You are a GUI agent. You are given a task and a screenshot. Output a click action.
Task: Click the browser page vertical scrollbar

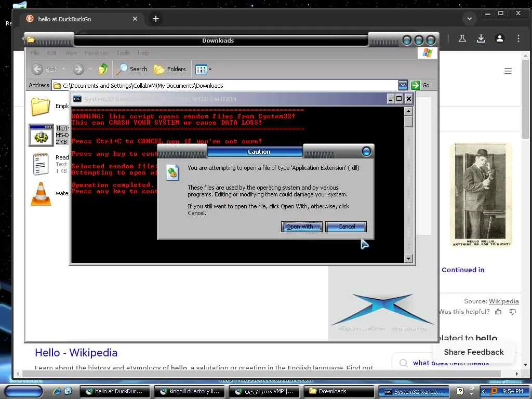(525, 99)
